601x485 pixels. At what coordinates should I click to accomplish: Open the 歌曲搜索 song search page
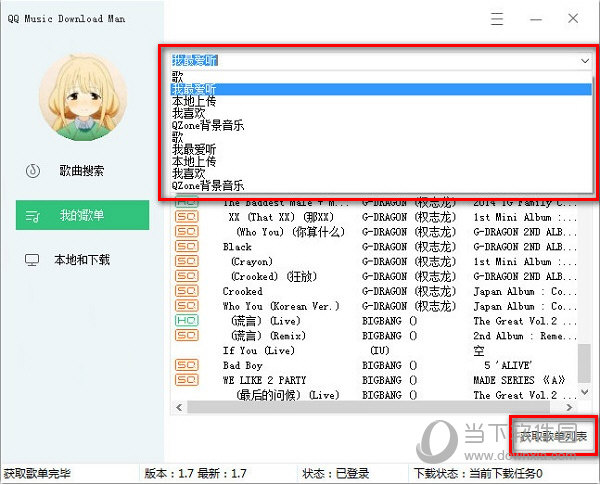click(81, 171)
